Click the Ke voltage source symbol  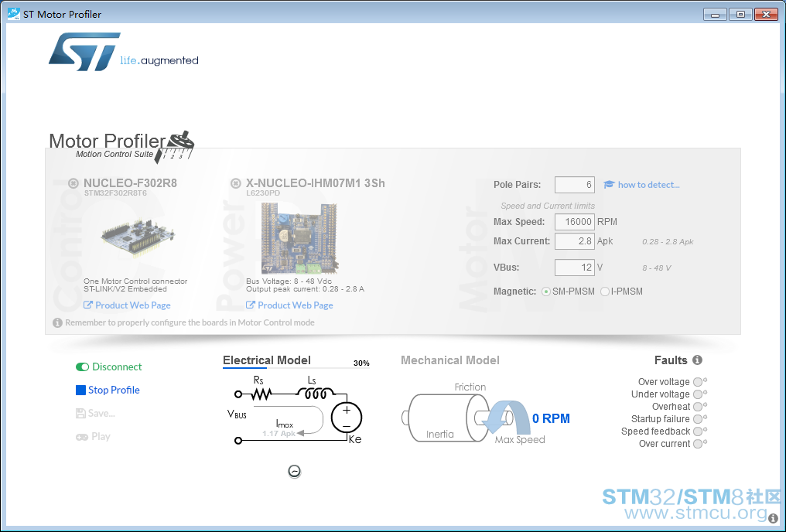point(347,418)
